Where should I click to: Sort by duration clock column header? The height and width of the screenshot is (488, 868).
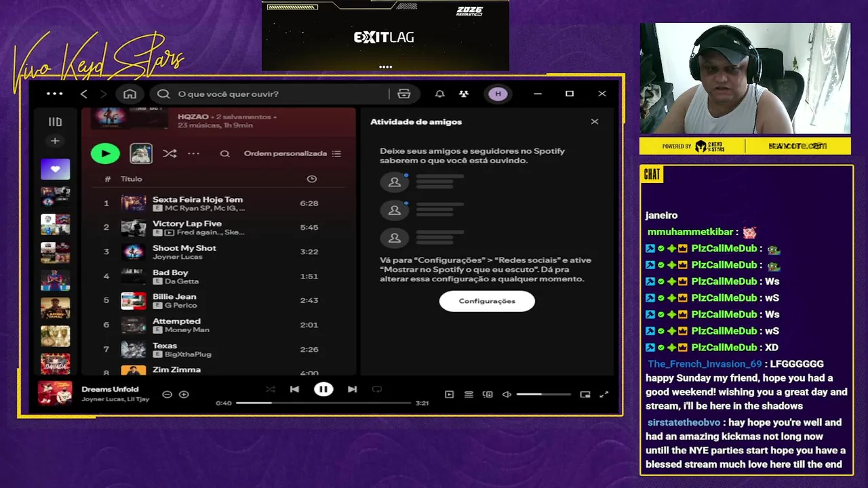tap(312, 179)
